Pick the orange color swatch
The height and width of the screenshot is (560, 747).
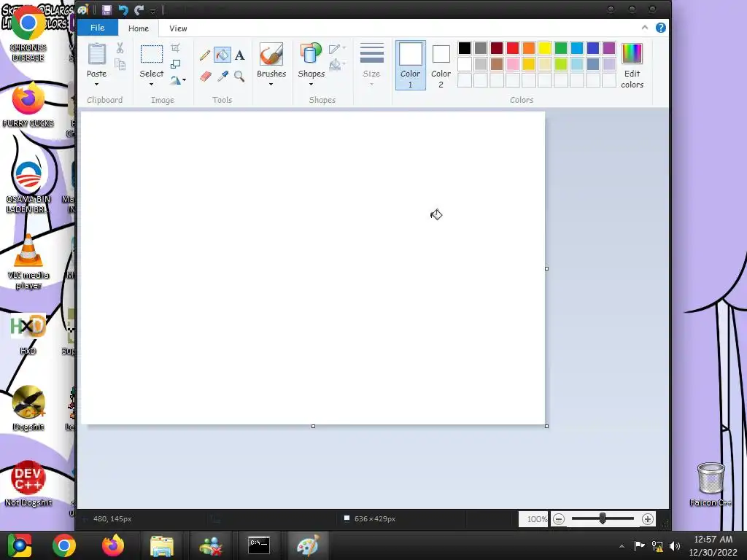click(528, 47)
